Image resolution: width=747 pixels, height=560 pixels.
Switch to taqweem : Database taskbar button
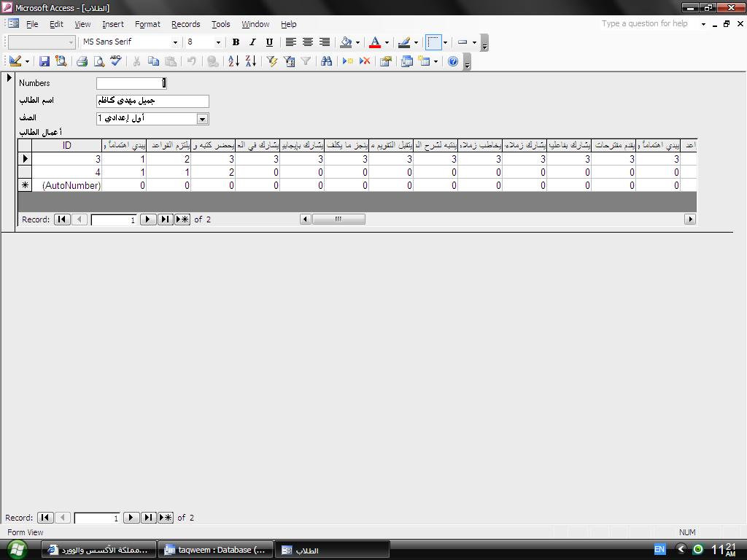point(215,550)
